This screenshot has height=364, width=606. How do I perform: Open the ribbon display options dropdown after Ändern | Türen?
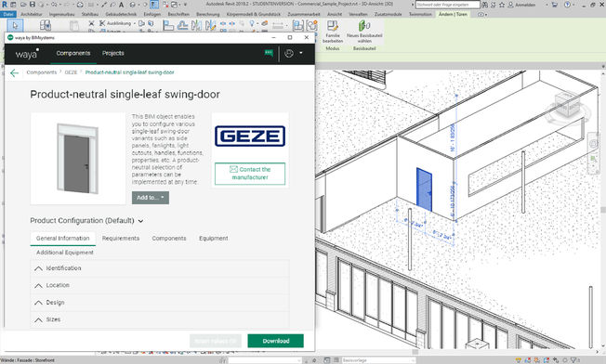click(x=481, y=14)
